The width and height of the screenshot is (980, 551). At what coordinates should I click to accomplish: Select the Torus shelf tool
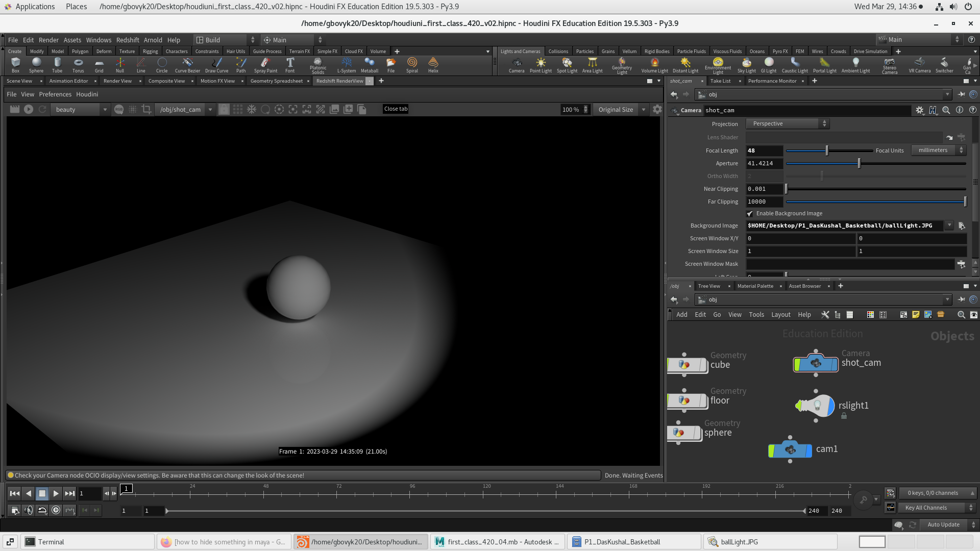click(x=78, y=65)
